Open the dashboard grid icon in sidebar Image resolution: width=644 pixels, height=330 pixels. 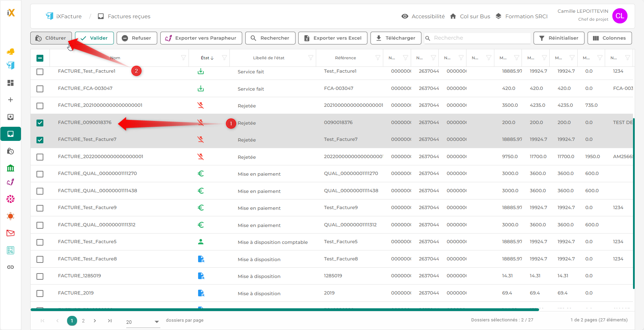click(11, 83)
